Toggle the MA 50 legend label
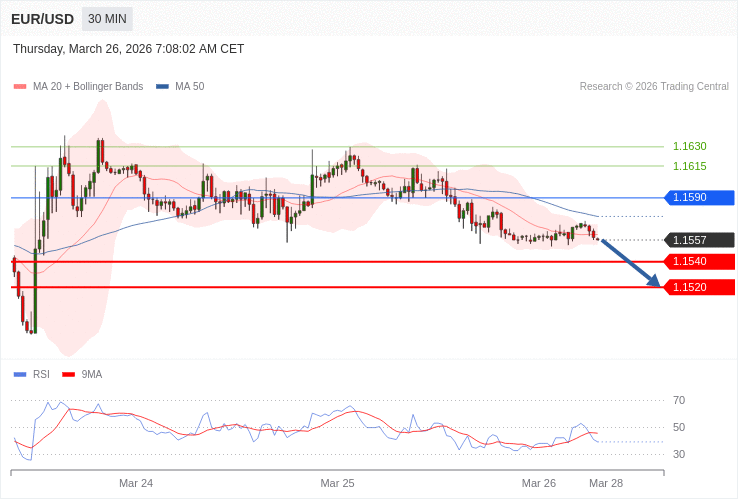Screen dimensions: 738x500 (x=189, y=87)
